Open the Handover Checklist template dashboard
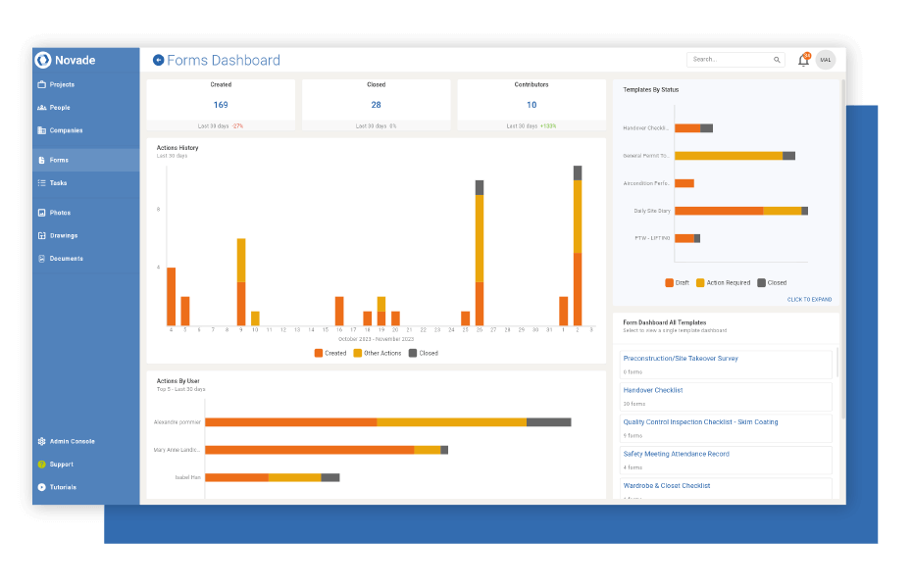Screen dimensions: 912x588 654,389
